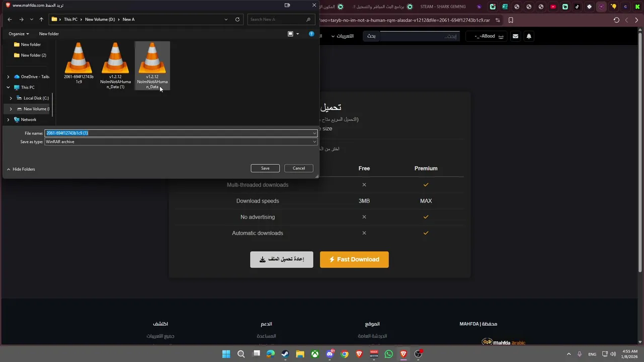Image resolution: width=644 pixels, height=362 pixels.
Task: Refresh the New A folder view
Action: 237,19
